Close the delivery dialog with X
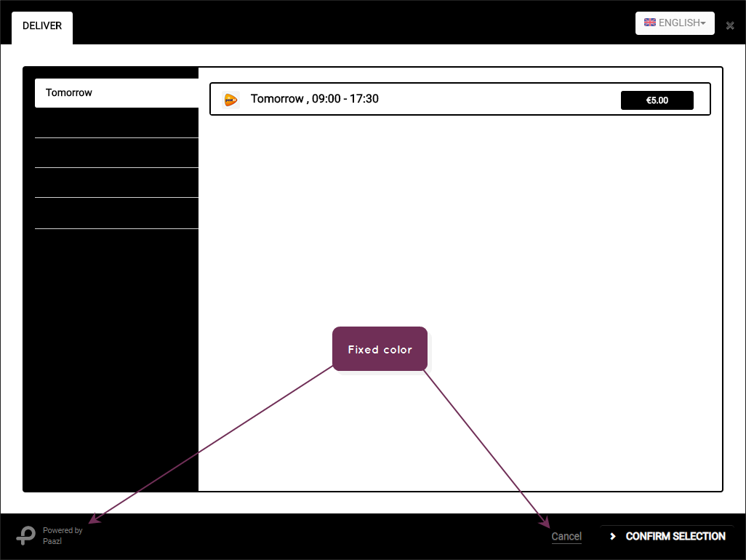Screen dimensions: 746x560 pyautogui.click(x=730, y=25)
